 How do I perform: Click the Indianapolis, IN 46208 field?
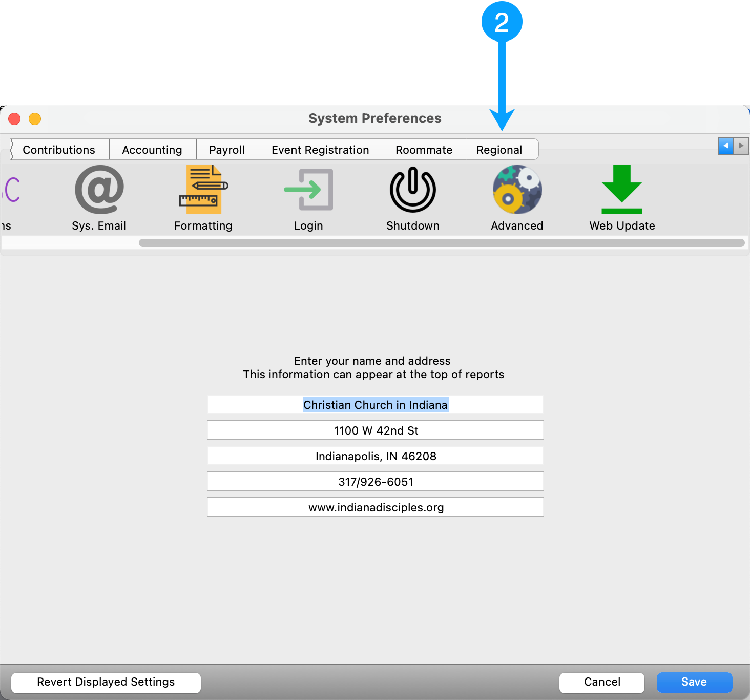tap(376, 456)
